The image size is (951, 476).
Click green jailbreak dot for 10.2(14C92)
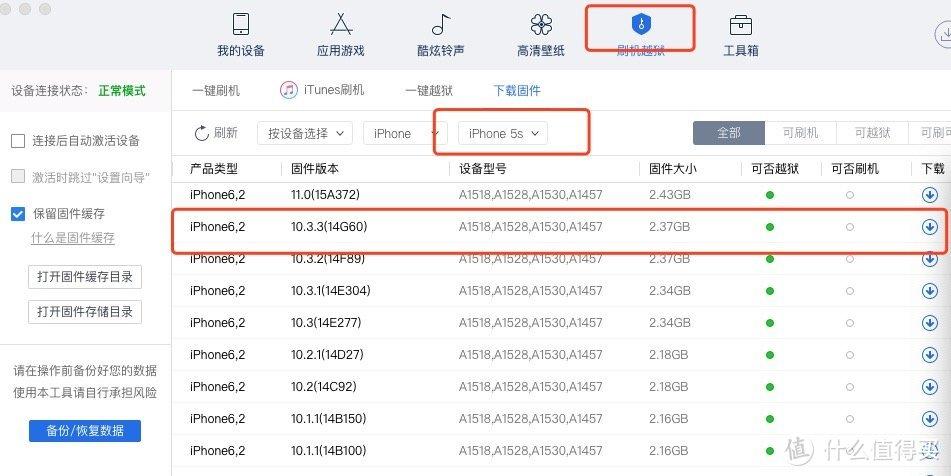(770, 387)
